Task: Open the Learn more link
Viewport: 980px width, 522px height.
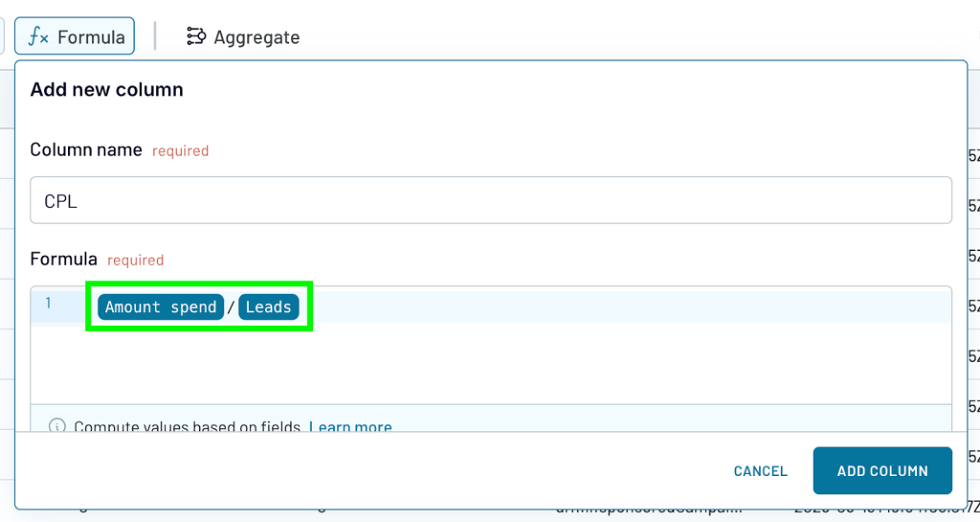Action: [350, 427]
